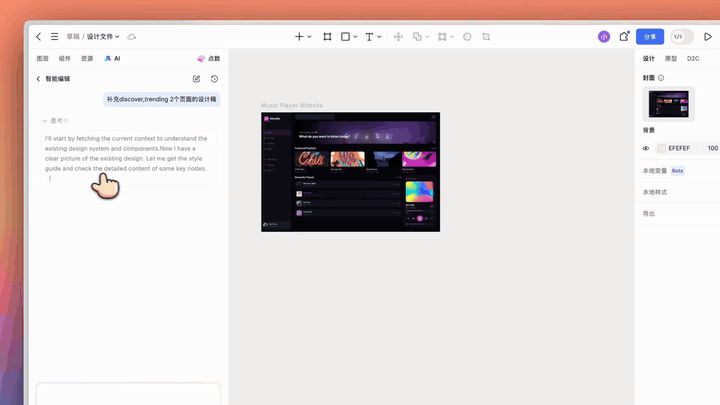Click the new chat edit icon
This screenshot has height=405, width=720.
click(197, 79)
